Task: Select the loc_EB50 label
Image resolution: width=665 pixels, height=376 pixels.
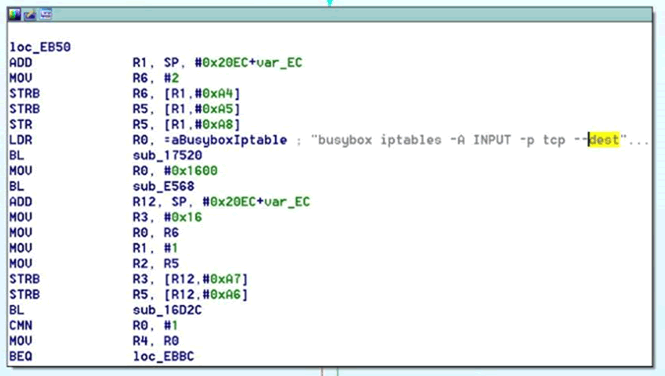Action: coord(40,47)
